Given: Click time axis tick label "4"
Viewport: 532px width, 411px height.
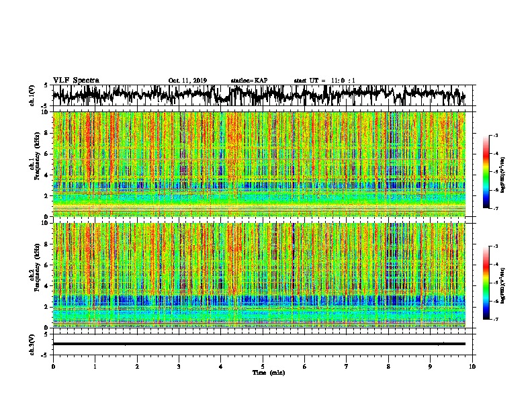Looking at the screenshot, I should point(221,367).
